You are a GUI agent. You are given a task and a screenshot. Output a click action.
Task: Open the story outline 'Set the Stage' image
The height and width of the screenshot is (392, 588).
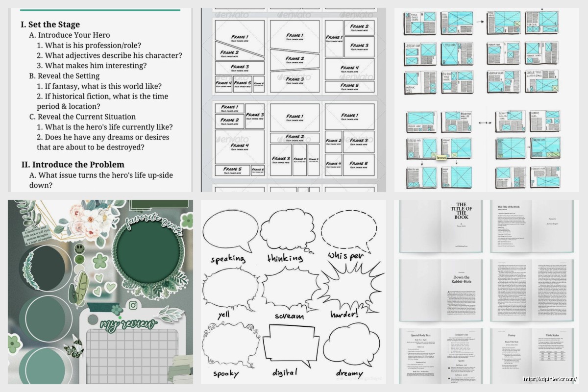[100, 98]
